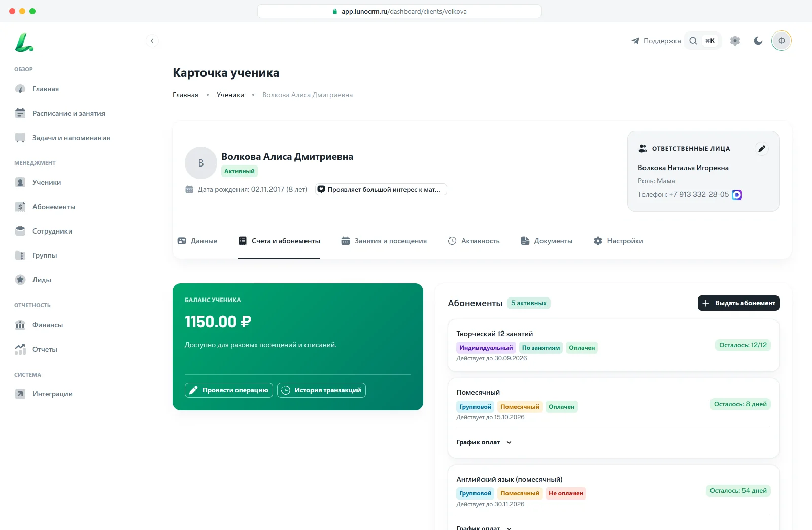Open the Документы tab
This screenshot has width=812, height=530.
[x=547, y=241]
